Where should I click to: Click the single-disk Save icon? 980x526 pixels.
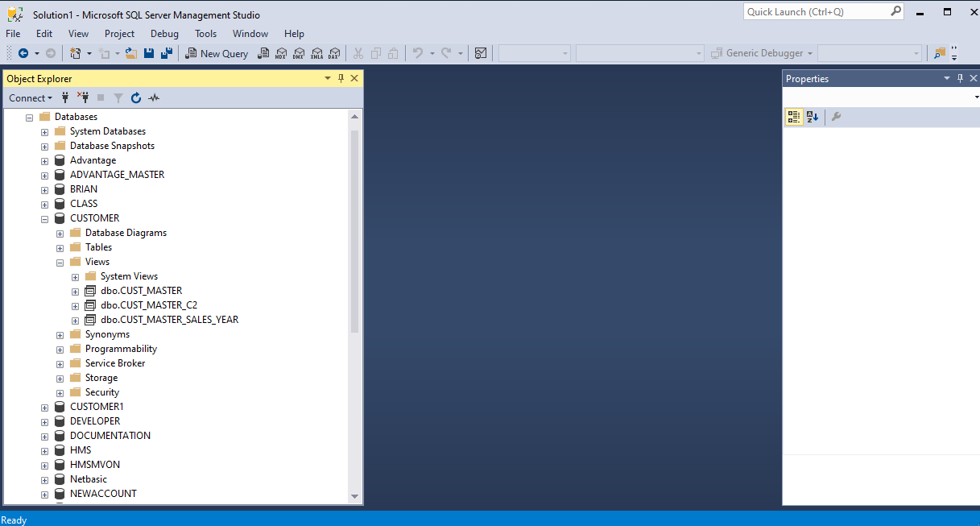point(149,53)
